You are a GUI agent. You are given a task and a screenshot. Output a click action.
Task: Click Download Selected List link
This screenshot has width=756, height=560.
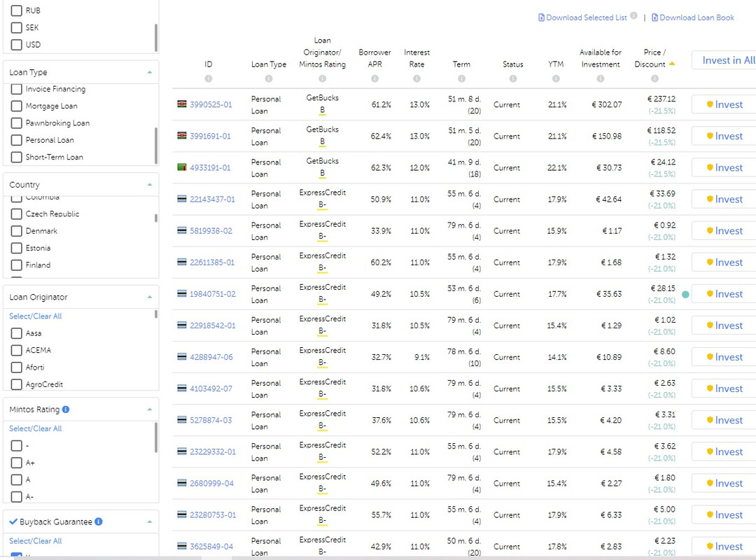click(x=587, y=17)
